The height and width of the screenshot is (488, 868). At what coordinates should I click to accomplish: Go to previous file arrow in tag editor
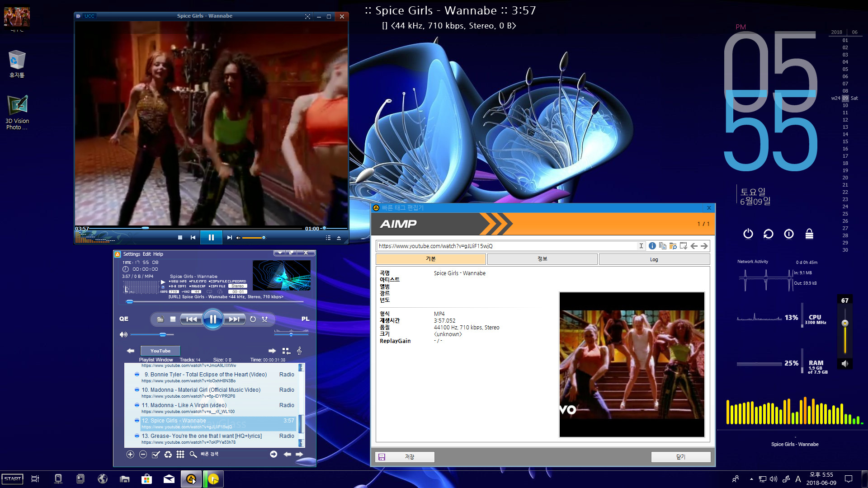click(x=694, y=246)
